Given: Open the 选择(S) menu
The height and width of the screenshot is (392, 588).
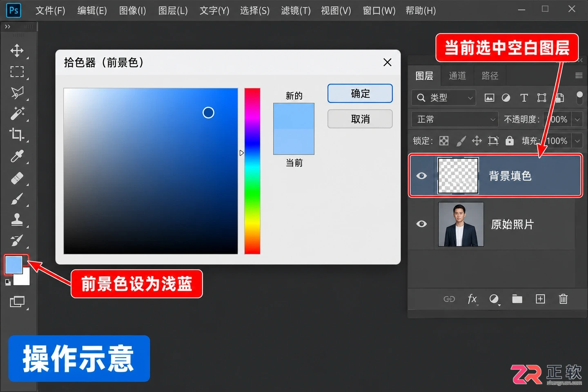Looking at the screenshot, I should [x=255, y=11].
